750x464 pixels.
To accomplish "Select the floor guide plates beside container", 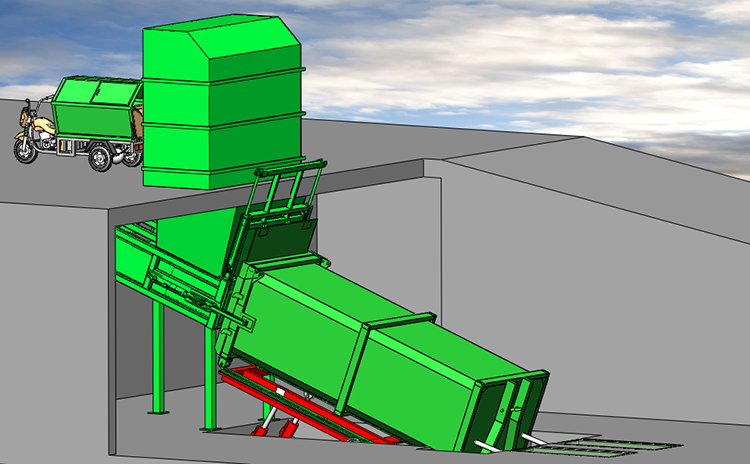I will coord(598,446).
